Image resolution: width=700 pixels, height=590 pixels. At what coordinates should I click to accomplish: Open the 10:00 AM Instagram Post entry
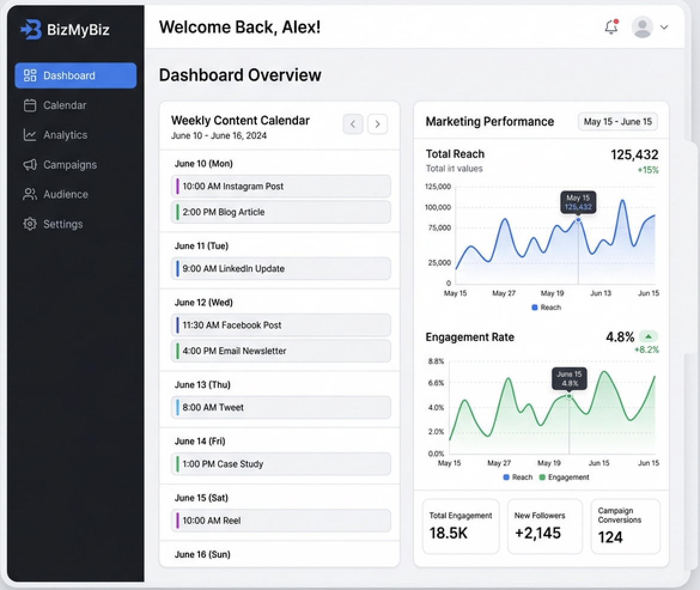click(x=281, y=186)
